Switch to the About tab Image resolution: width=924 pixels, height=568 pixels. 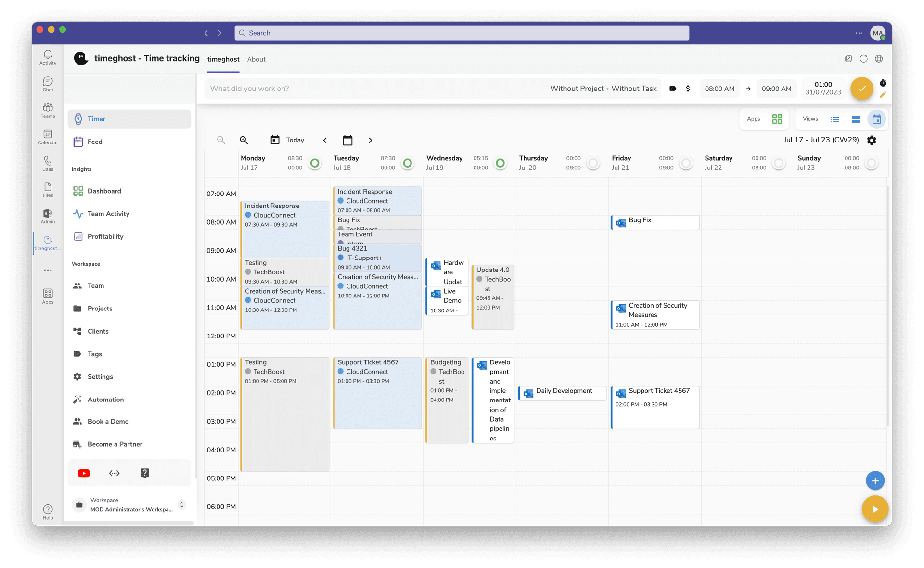256,59
